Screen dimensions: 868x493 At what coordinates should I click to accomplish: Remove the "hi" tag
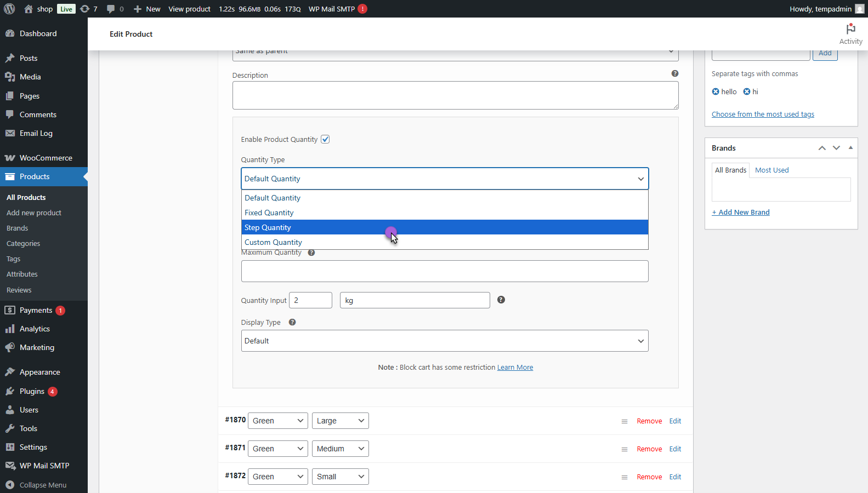[746, 91]
